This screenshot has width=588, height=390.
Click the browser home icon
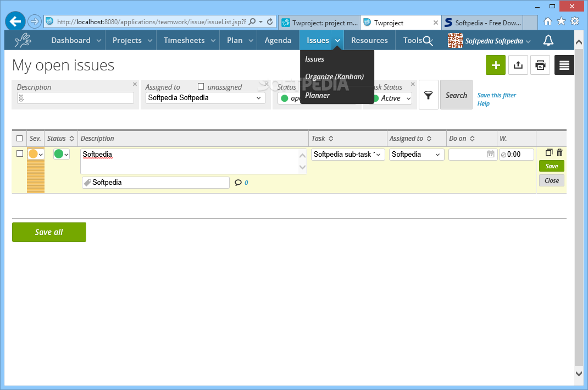pos(548,21)
